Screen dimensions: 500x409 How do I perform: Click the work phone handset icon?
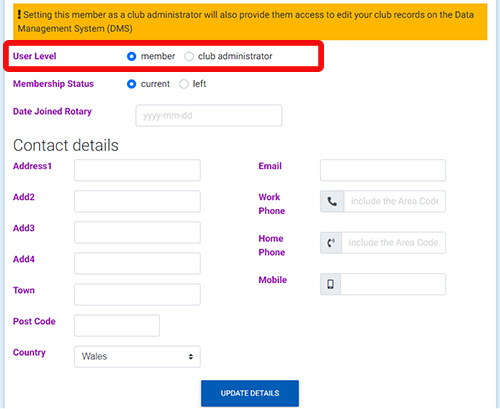tap(332, 201)
